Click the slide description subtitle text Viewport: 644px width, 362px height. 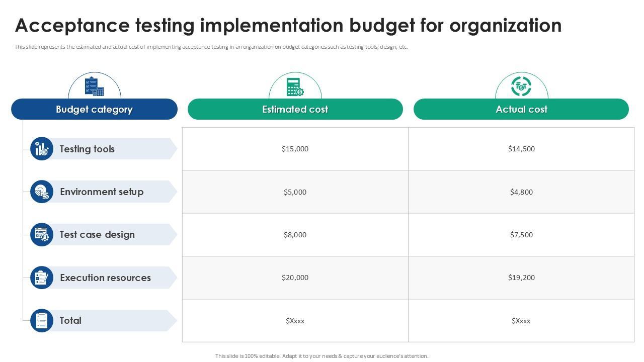[211, 47]
